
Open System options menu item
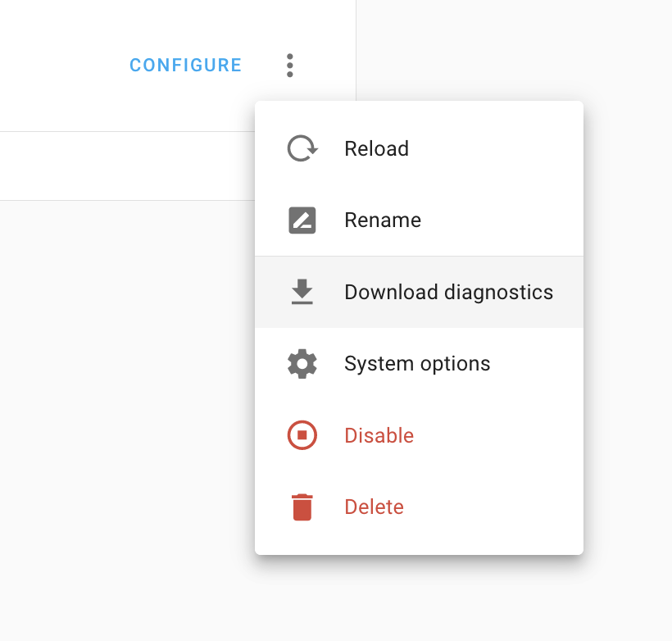(416, 363)
